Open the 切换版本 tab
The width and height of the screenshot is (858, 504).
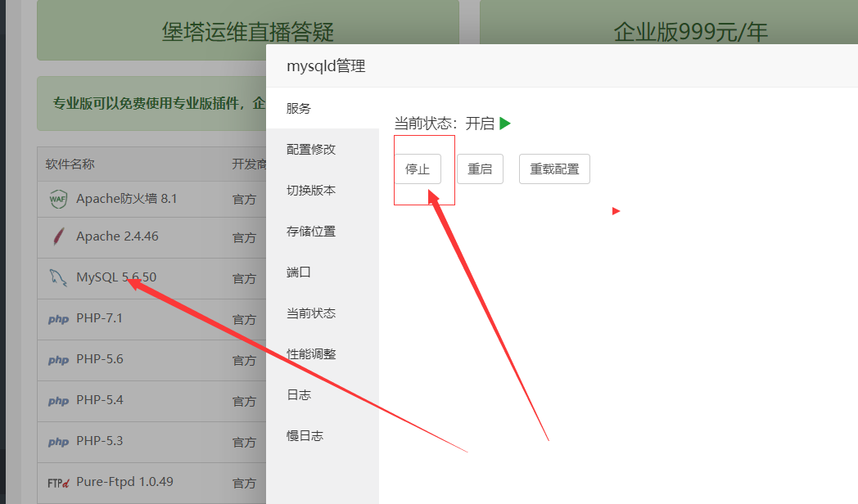point(323,191)
